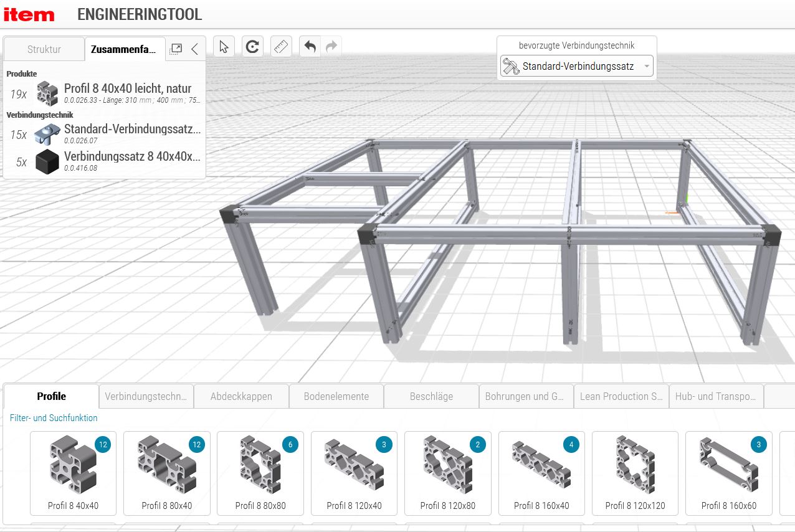
Task: Click the article number 0.0.026.07
Action: point(81,141)
